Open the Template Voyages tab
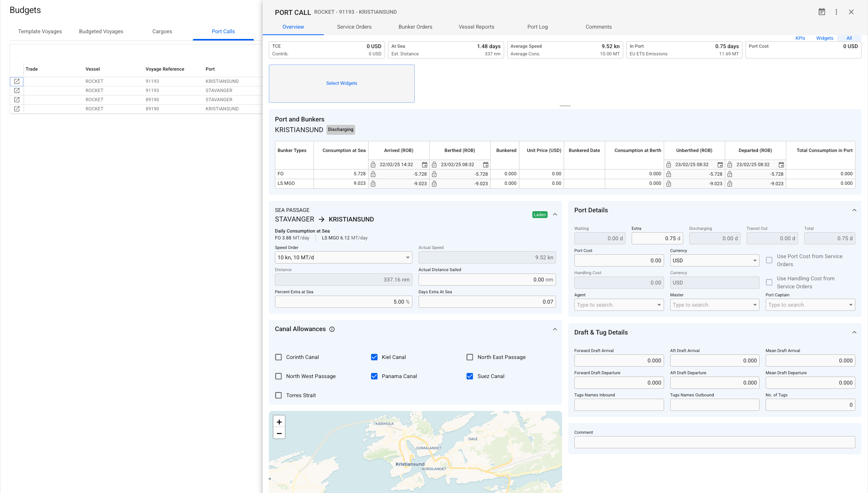Viewport: 868px width, 493px height. (x=40, y=31)
